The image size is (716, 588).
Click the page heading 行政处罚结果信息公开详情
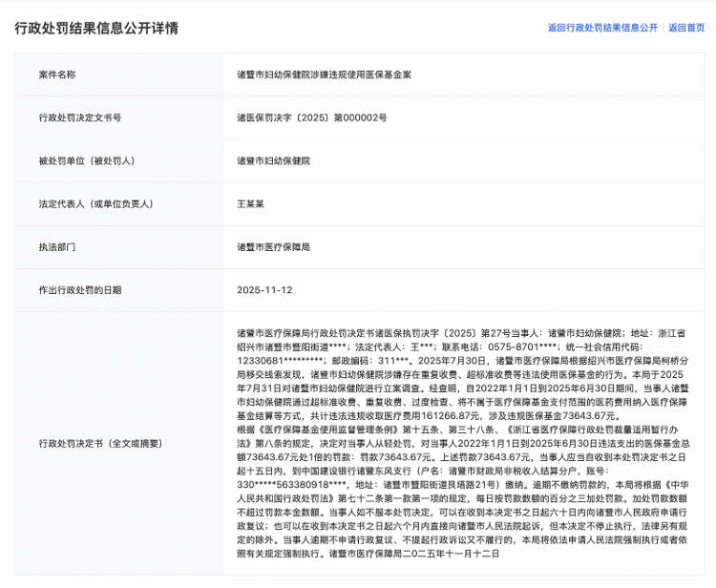pos(96,28)
